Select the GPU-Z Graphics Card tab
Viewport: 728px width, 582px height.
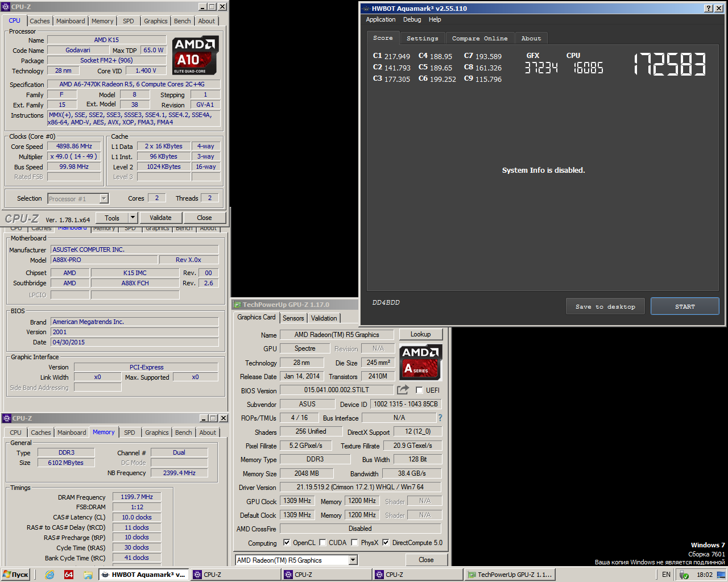pyautogui.click(x=257, y=318)
